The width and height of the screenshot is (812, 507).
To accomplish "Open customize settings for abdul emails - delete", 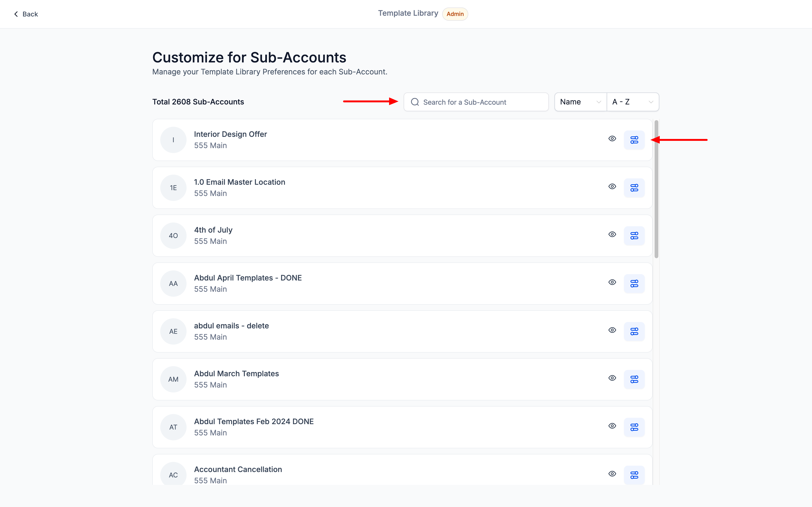I will click(x=634, y=331).
